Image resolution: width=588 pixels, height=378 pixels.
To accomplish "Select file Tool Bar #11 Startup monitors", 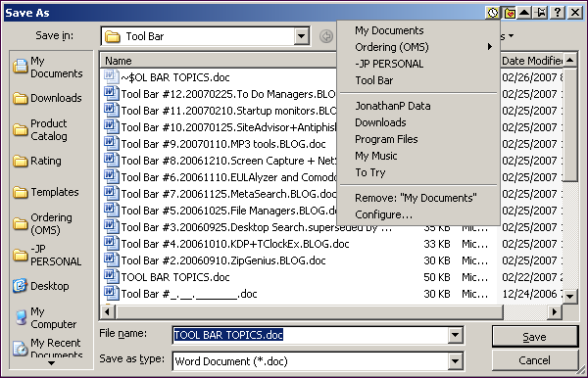I will tap(228, 111).
